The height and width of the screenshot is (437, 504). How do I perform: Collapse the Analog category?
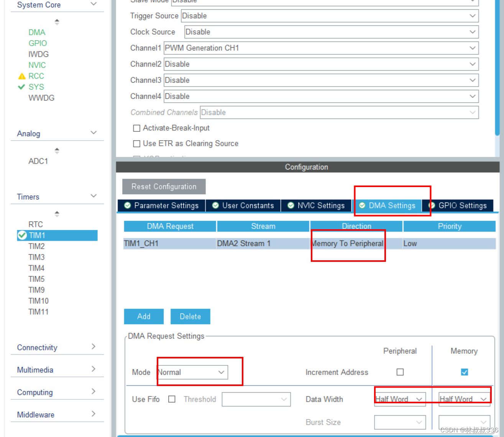click(x=94, y=133)
